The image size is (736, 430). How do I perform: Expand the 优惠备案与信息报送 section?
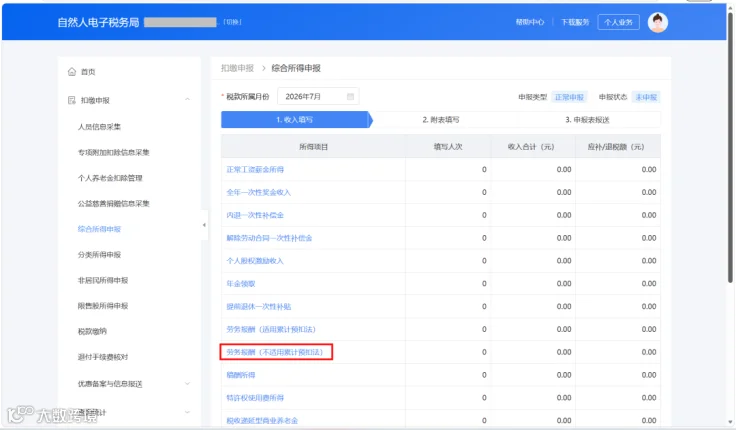(x=187, y=384)
